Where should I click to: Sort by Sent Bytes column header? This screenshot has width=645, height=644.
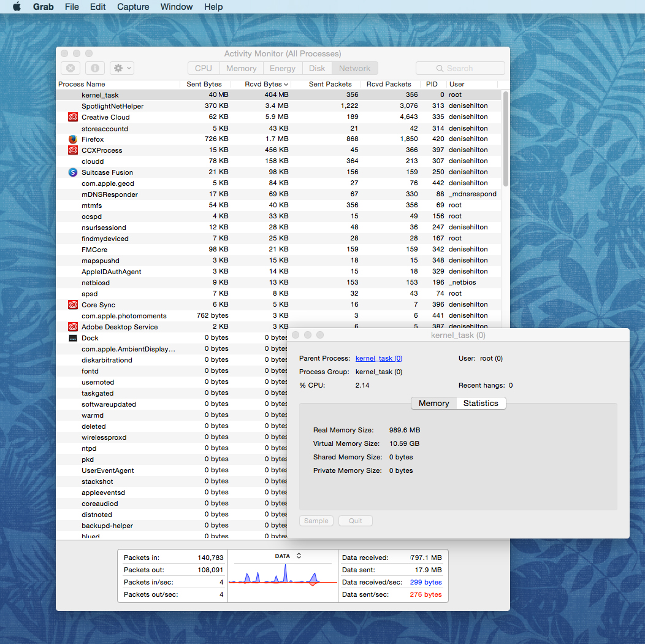pyautogui.click(x=204, y=84)
